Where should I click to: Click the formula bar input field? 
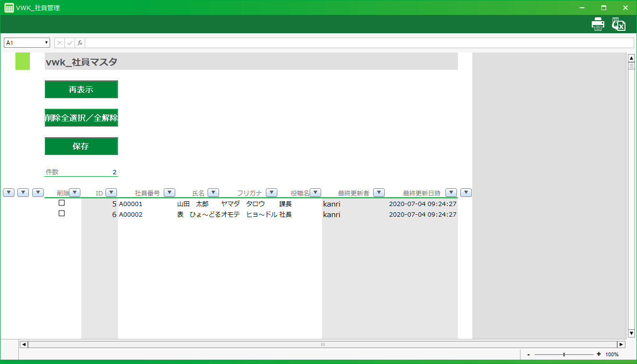(x=359, y=43)
